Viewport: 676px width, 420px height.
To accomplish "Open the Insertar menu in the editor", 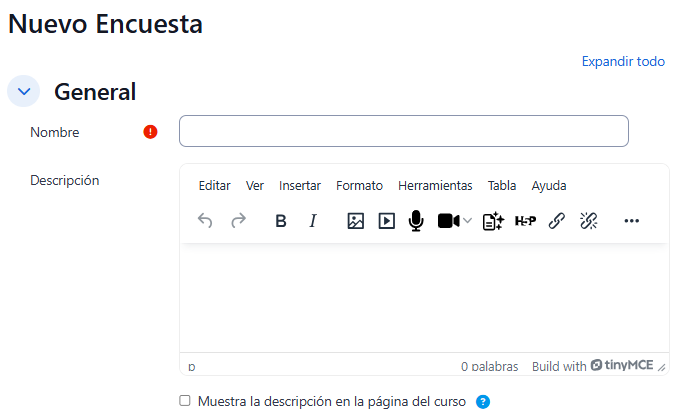I will pos(300,186).
